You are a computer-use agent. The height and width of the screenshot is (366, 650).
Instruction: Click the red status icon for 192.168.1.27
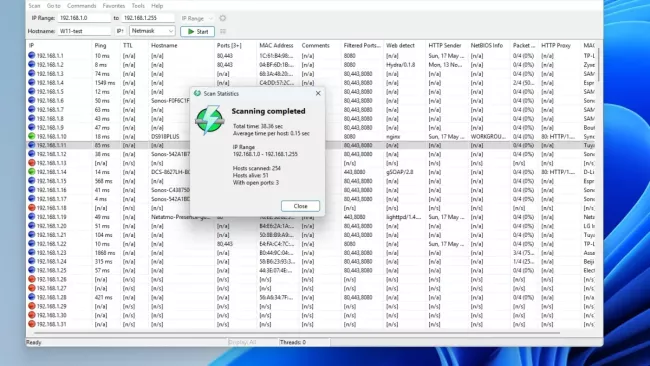[32, 288]
